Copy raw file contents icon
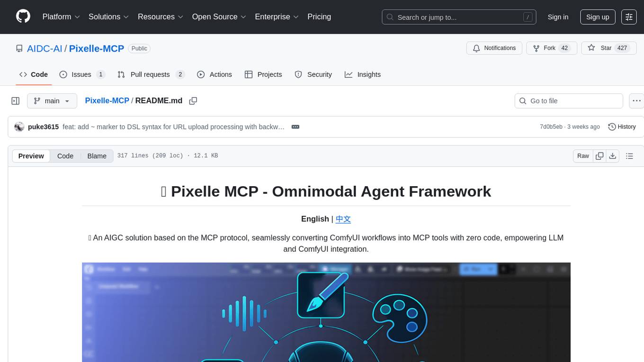644x362 pixels. click(599, 156)
